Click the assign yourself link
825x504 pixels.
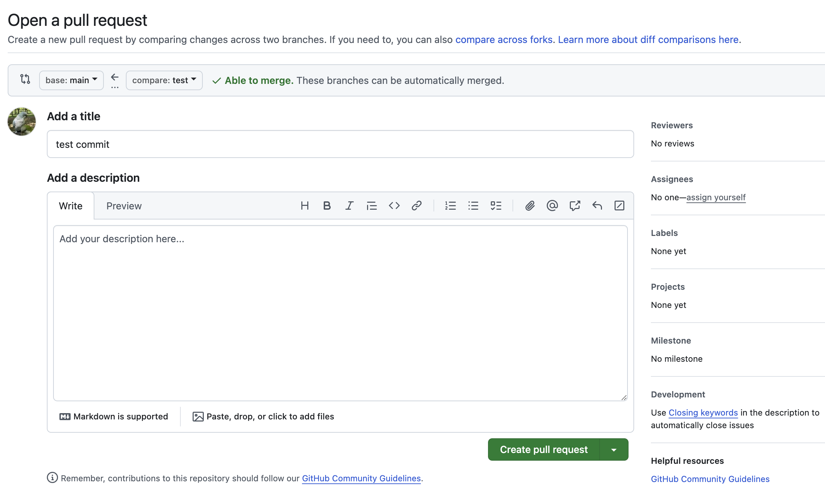(x=716, y=197)
